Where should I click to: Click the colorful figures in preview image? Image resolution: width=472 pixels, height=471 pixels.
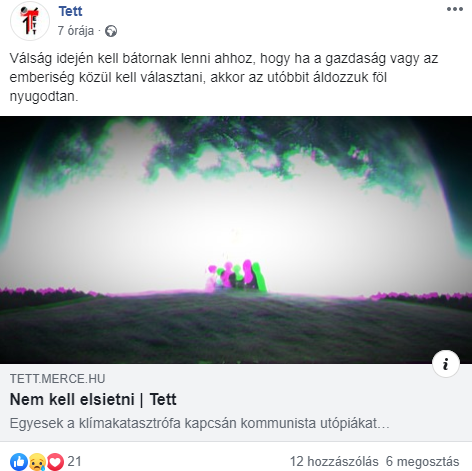[x=236, y=275]
